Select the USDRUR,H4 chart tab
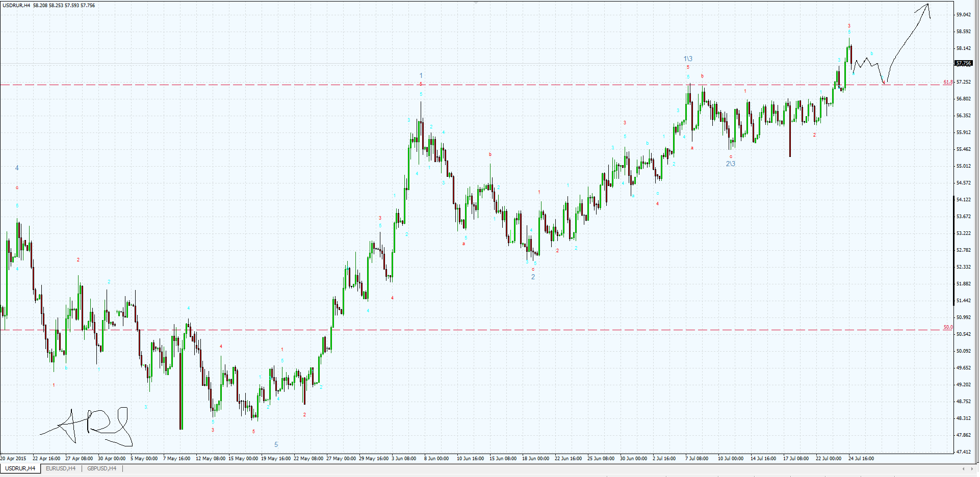Screen dimensions: 980x477 coord(20,468)
